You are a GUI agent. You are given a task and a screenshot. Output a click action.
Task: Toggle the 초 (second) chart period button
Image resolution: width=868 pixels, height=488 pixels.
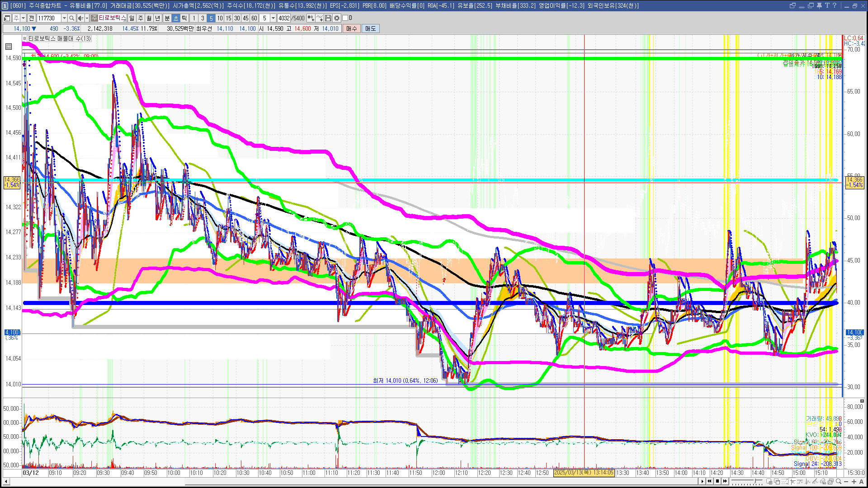click(176, 18)
